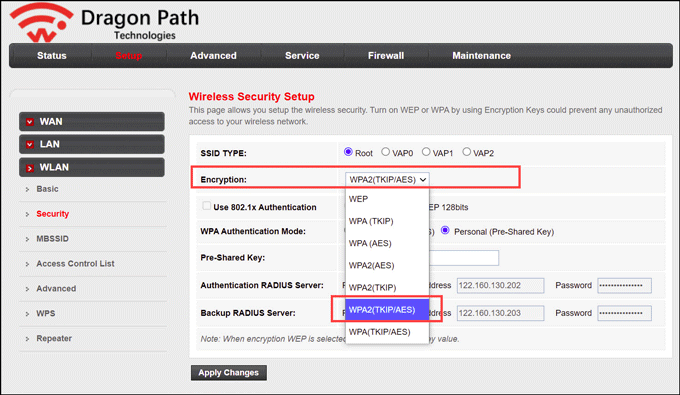The image size is (680, 395).
Task: Select the VAP2 SSID type radio button
Action: point(466,152)
